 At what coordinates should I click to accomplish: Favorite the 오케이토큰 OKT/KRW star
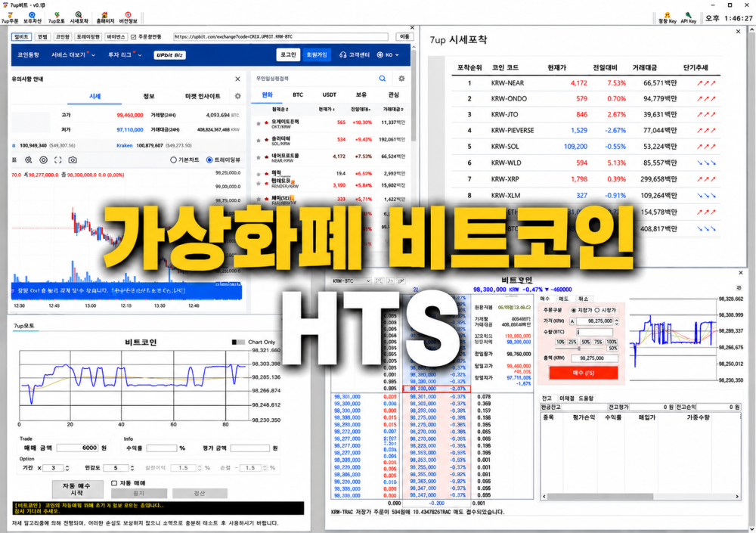[259, 123]
